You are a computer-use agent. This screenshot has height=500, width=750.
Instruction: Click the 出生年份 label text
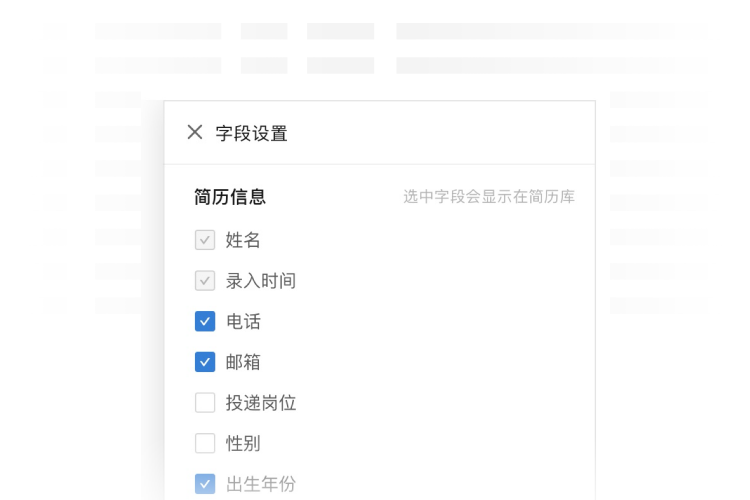tap(261, 484)
